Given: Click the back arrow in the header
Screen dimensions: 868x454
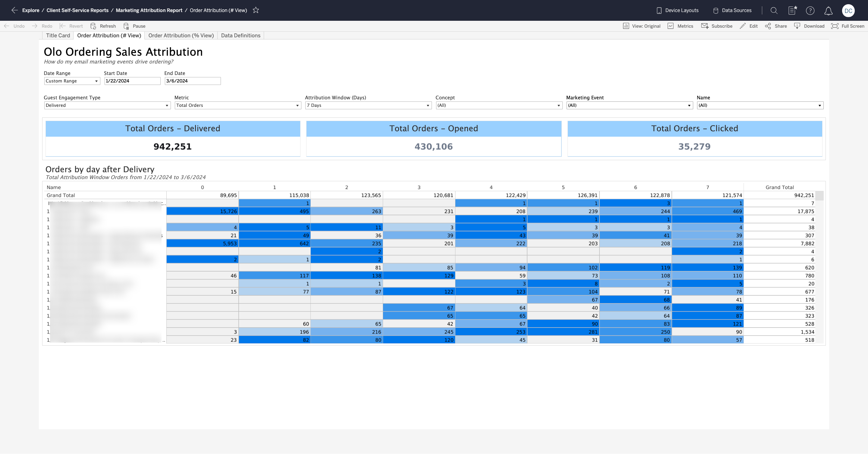Looking at the screenshot, I should point(14,10).
